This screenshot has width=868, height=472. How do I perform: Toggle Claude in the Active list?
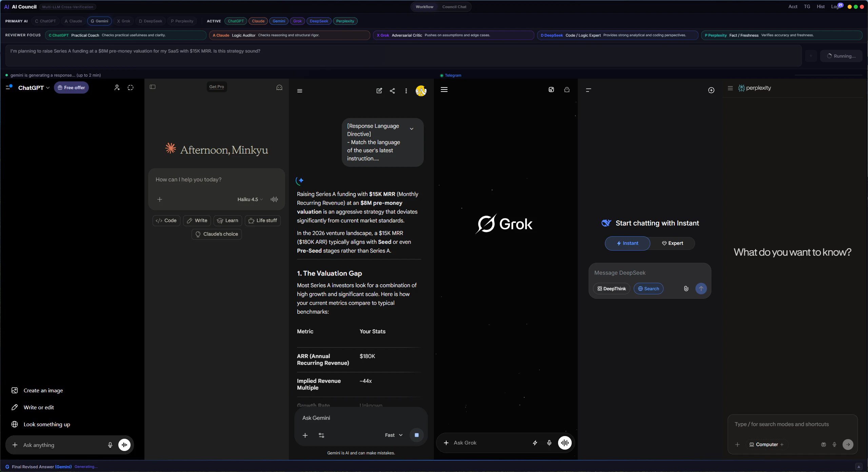258,21
